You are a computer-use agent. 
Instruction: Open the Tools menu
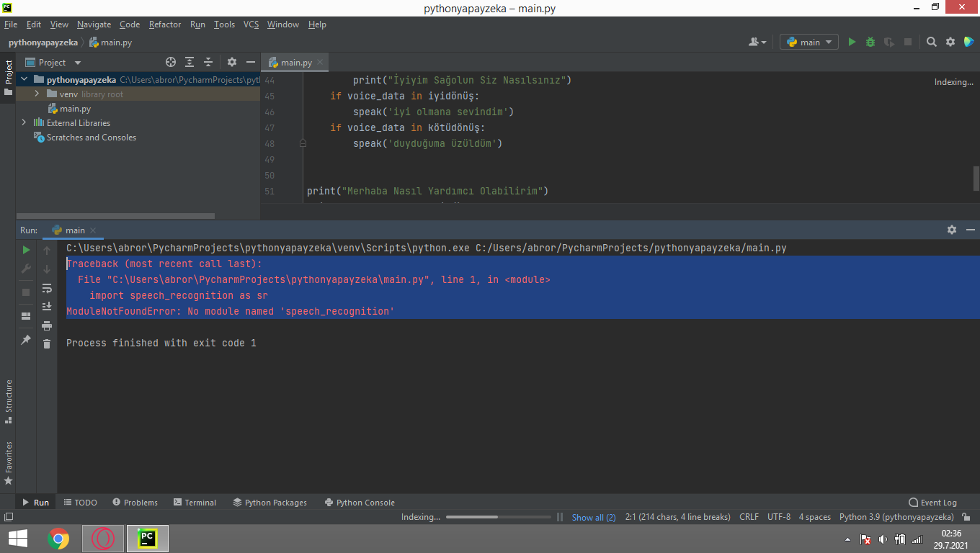pyautogui.click(x=224, y=24)
